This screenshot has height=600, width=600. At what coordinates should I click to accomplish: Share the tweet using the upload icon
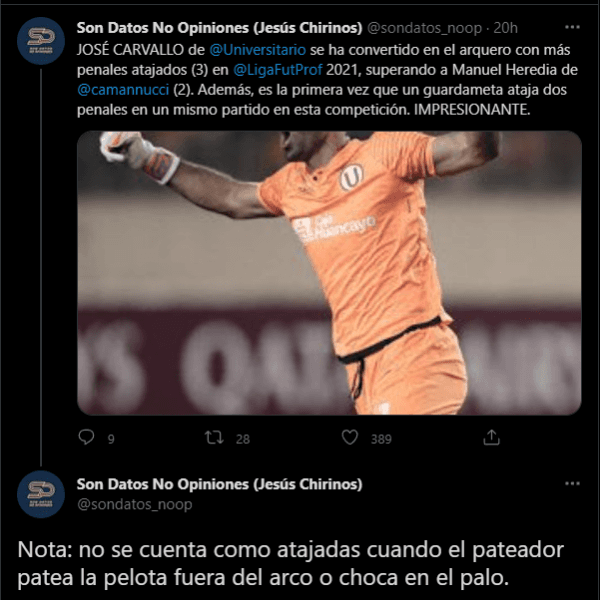click(491, 437)
